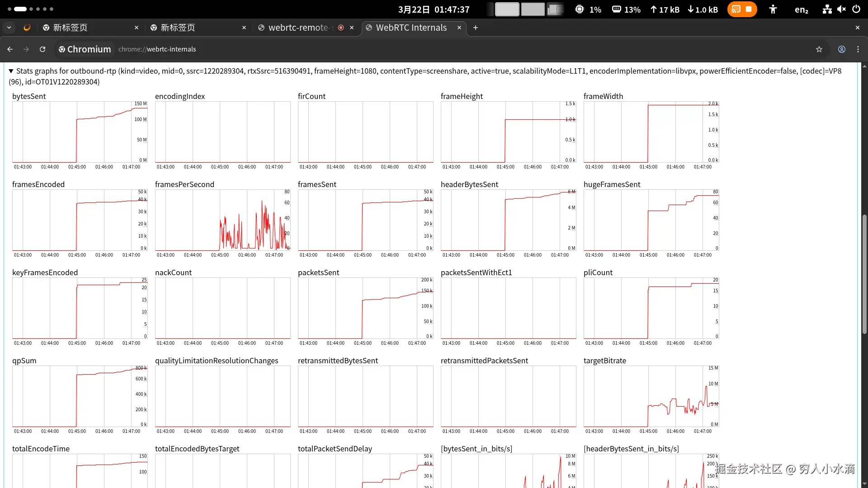Bookmark this page with star icon
This screenshot has height=488, width=868.
click(819, 49)
